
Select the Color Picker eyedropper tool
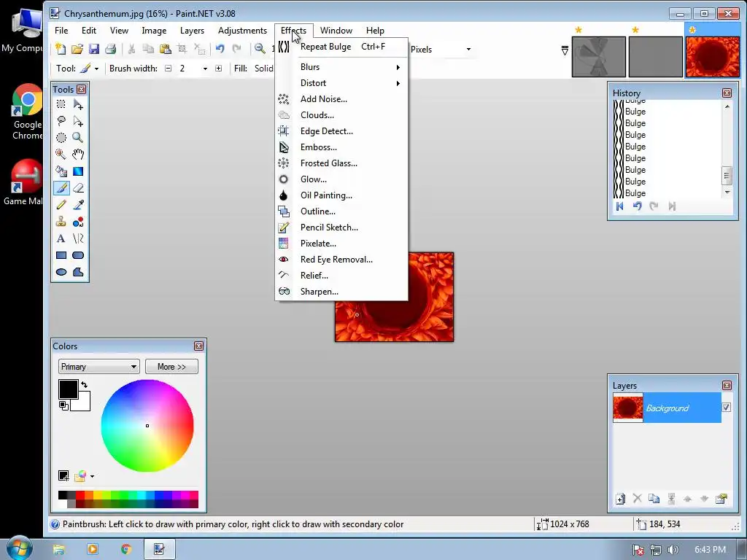tap(78, 205)
